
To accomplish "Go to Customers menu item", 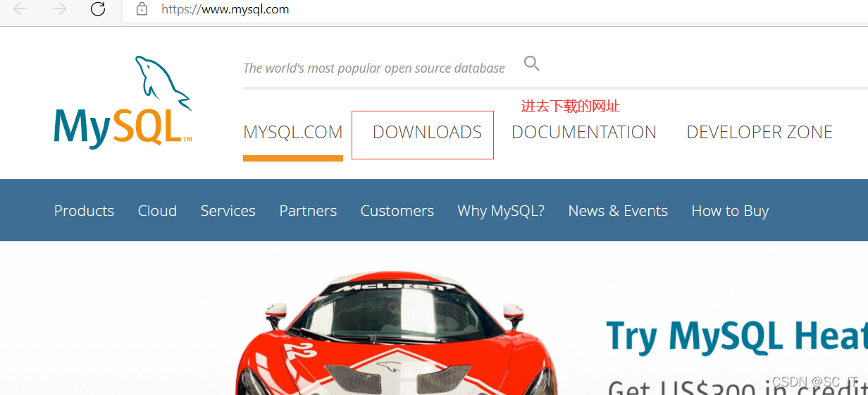I will tap(397, 211).
